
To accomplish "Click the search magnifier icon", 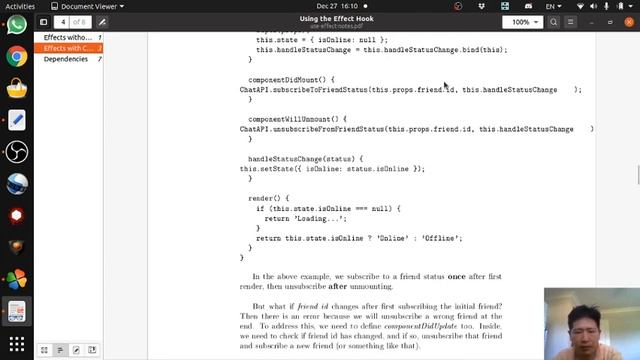I will point(553,22).
